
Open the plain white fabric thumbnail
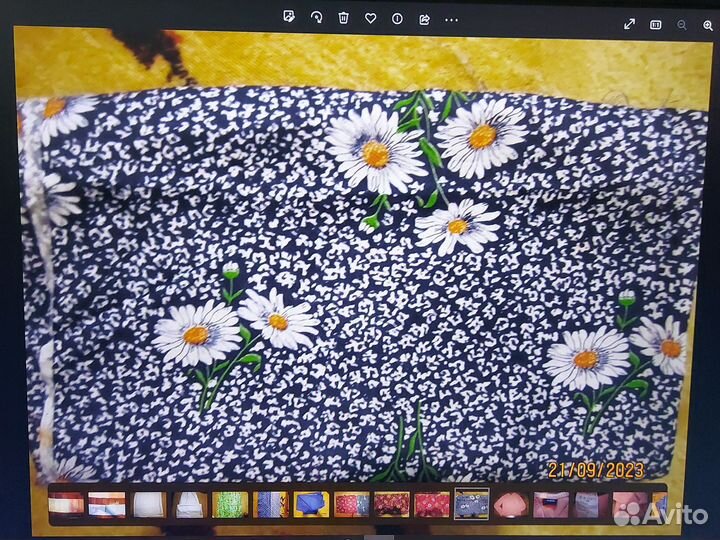[x=148, y=504]
